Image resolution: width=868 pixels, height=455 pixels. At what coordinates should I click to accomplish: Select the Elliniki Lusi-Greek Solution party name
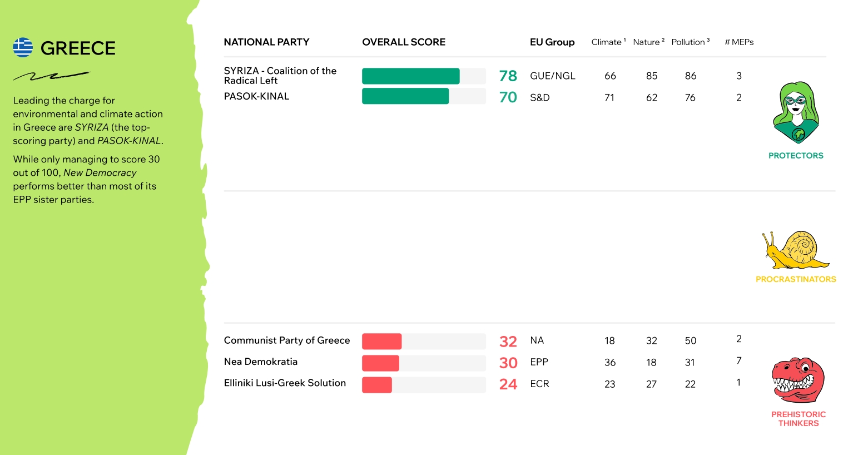coord(285,383)
